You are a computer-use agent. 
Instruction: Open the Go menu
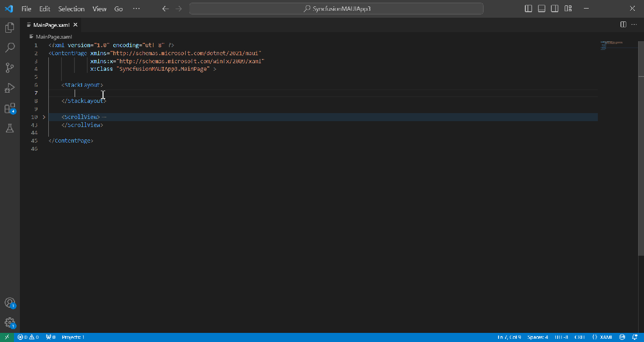(x=119, y=9)
